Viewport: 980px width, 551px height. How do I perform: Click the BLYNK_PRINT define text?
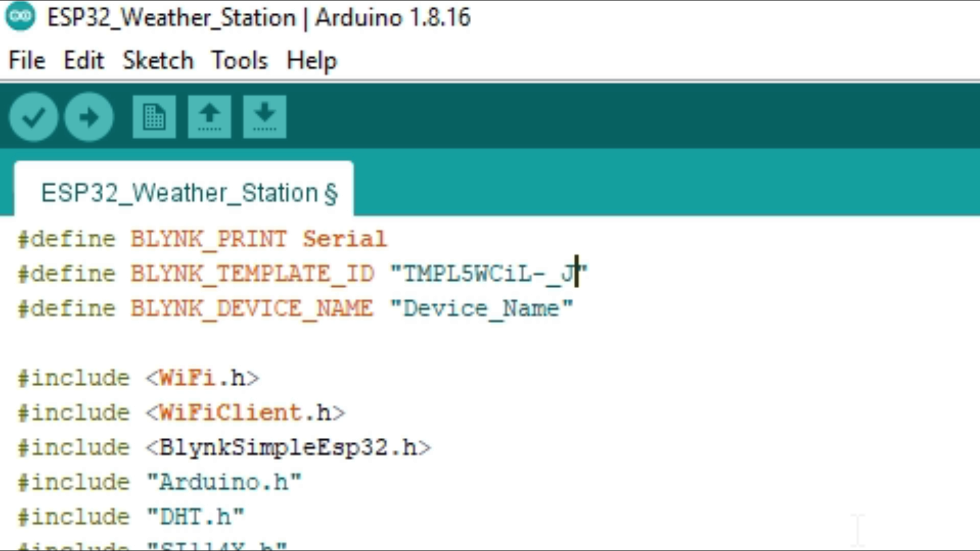(x=208, y=239)
